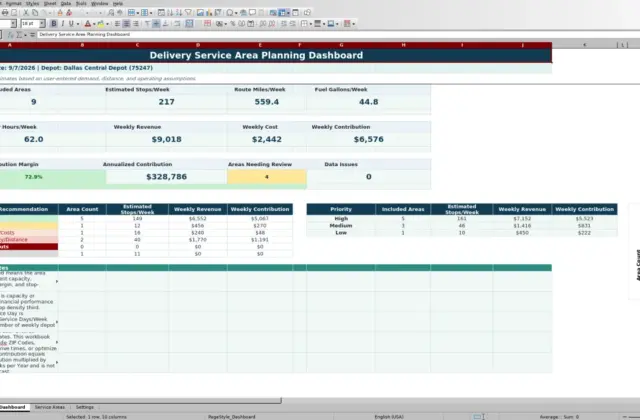The width and height of the screenshot is (640, 420).
Task: Apply the font color swatch
Action: pyautogui.click(x=88, y=24)
